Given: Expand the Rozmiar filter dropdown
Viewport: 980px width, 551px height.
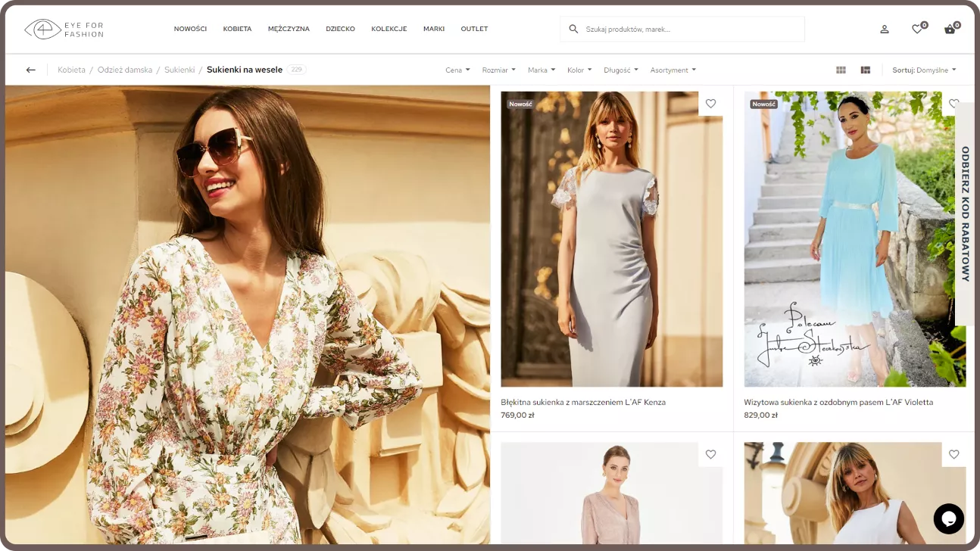Looking at the screenshot, I should [498, 70].
